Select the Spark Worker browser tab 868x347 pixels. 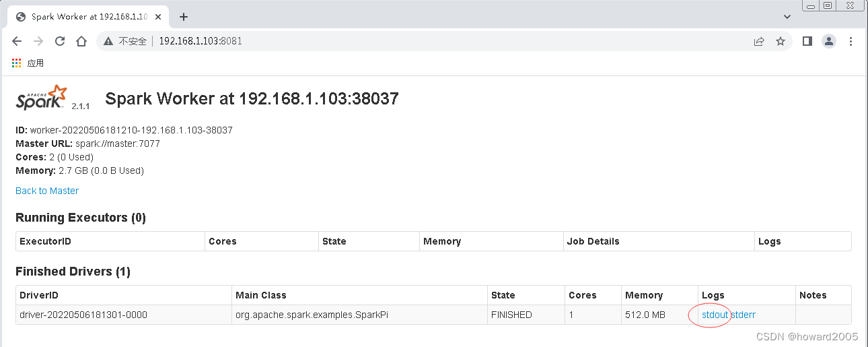(89, 17)
